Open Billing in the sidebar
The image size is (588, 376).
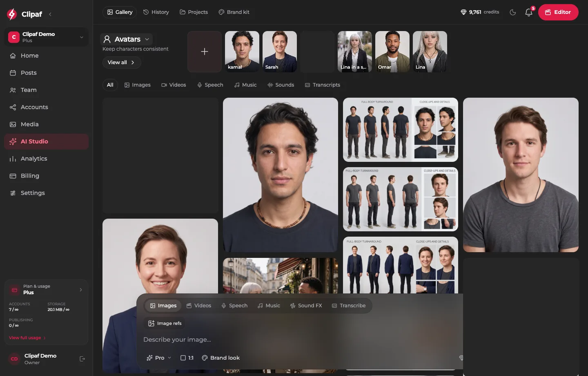pos(47,176)
